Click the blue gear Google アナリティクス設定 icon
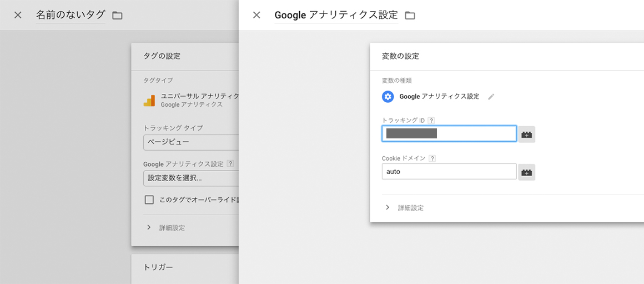 click(x=388, y=97)
